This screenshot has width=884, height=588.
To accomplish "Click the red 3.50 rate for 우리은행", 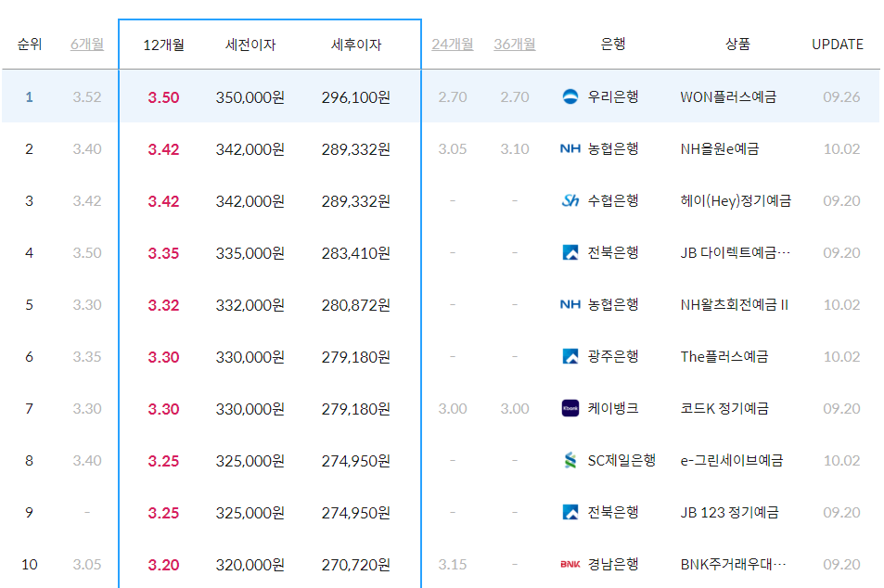I will [x=163, y=97].
